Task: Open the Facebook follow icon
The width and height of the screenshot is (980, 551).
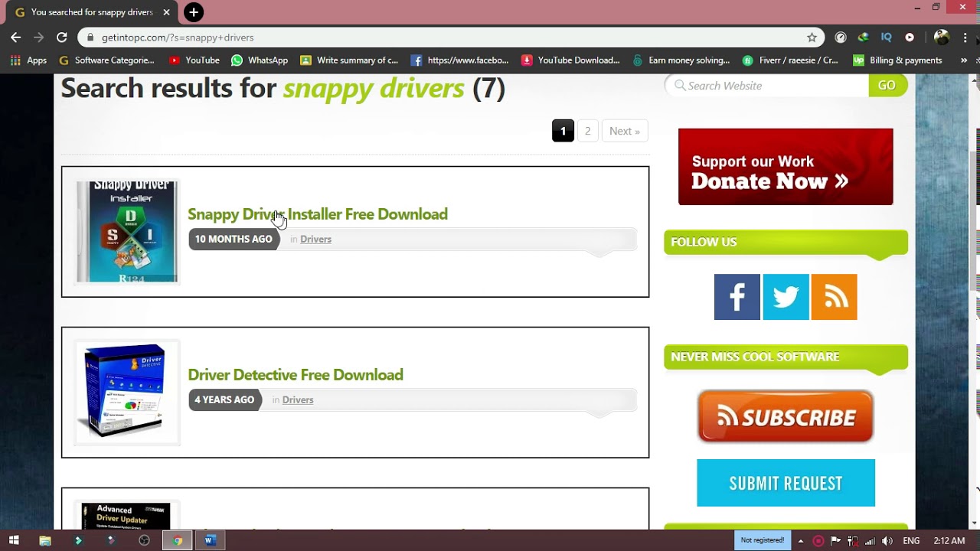Action: 737,297
